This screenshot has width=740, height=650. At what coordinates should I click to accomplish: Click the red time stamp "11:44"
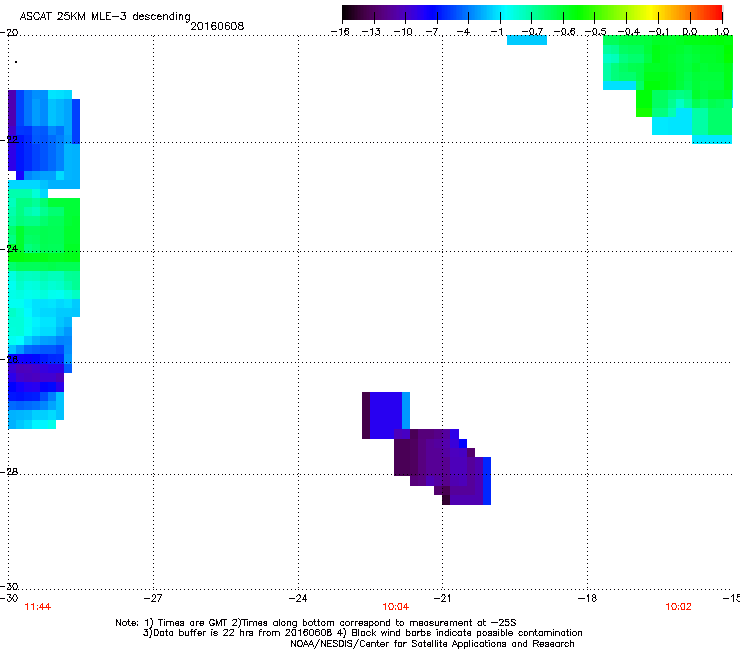37,607
